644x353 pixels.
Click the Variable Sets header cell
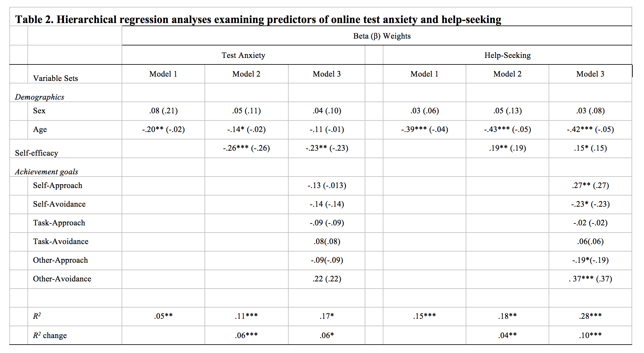click(x=55, y=78)
